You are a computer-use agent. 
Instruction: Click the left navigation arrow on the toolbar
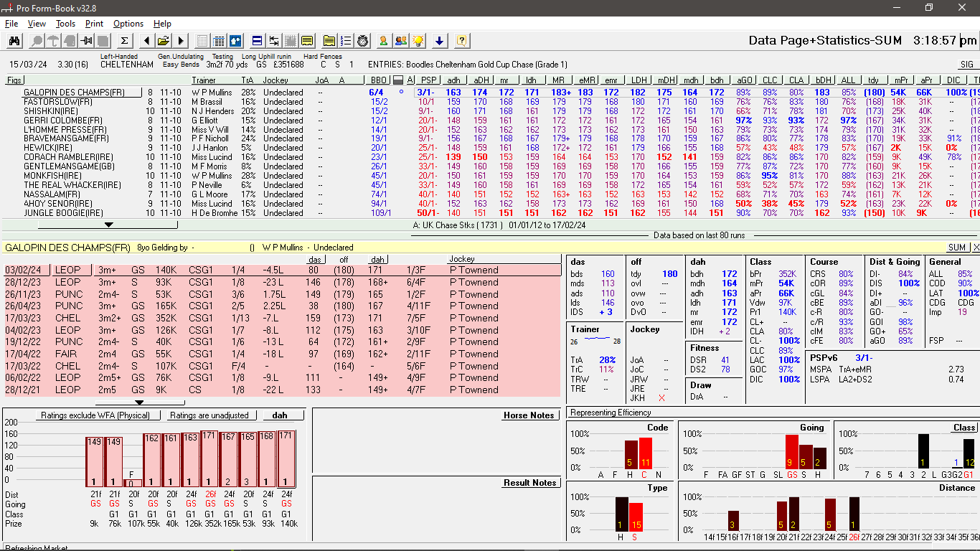(x=146, y=40)
